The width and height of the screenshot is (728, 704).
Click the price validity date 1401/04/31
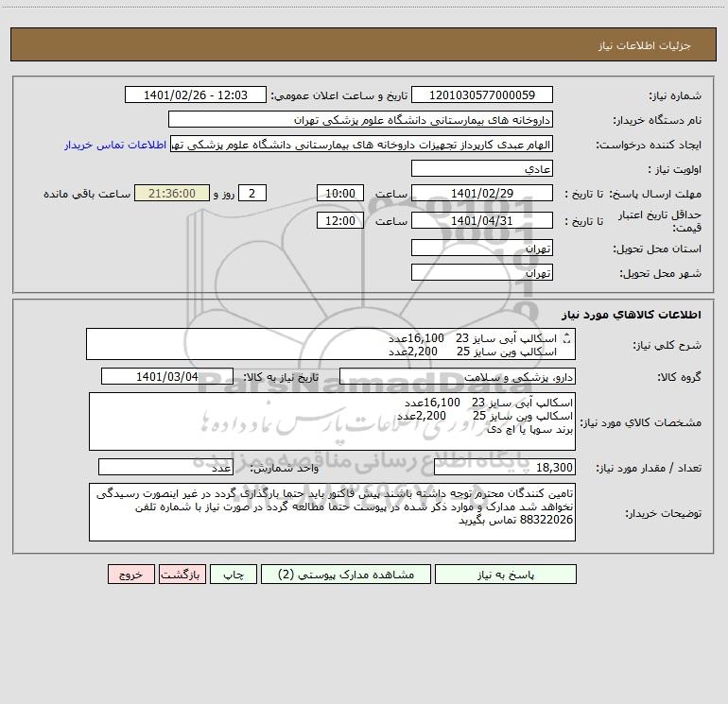482,220
